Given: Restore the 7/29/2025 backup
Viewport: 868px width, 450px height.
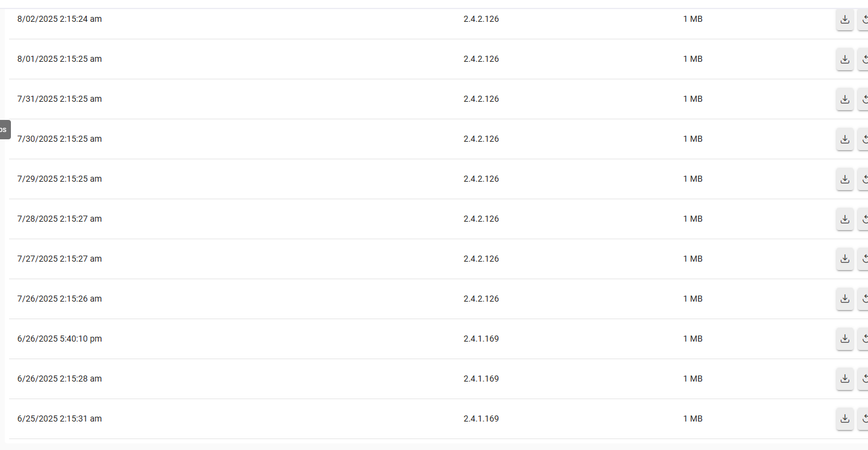Looking at the screenshot, I should click(864, 179).
